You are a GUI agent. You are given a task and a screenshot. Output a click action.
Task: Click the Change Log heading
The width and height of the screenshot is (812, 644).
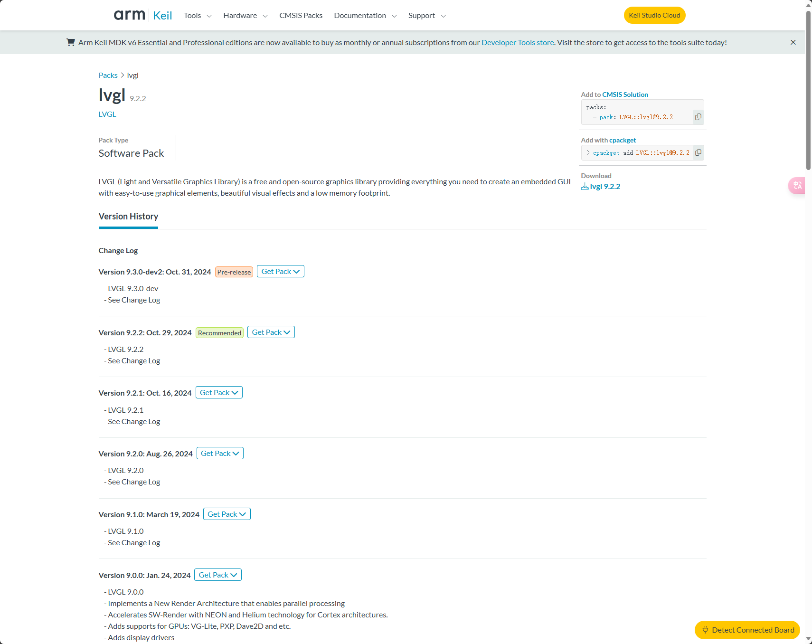118,250
